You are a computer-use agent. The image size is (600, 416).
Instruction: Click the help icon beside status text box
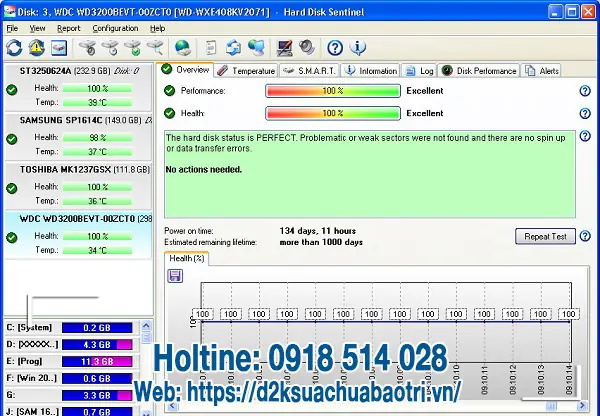pos(585,136)
